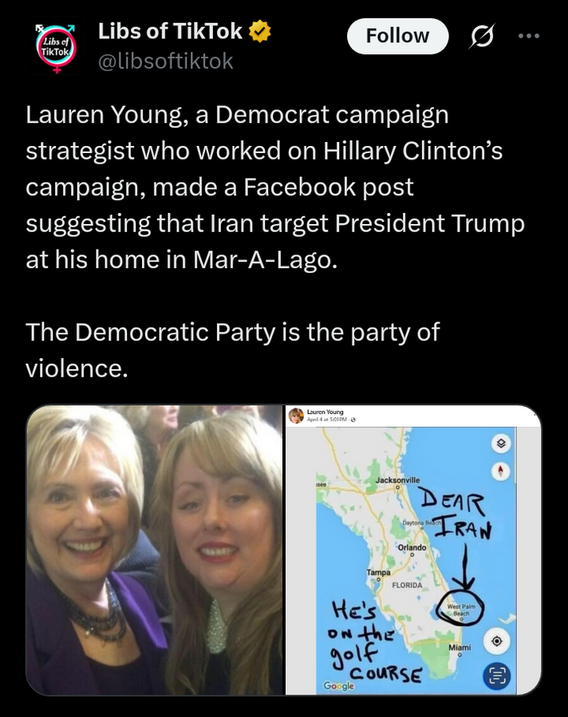The width and height of the screenshot is (568, 717).
Task: Open the @libsoftiktok handle link
Action: tap(166, 61)
